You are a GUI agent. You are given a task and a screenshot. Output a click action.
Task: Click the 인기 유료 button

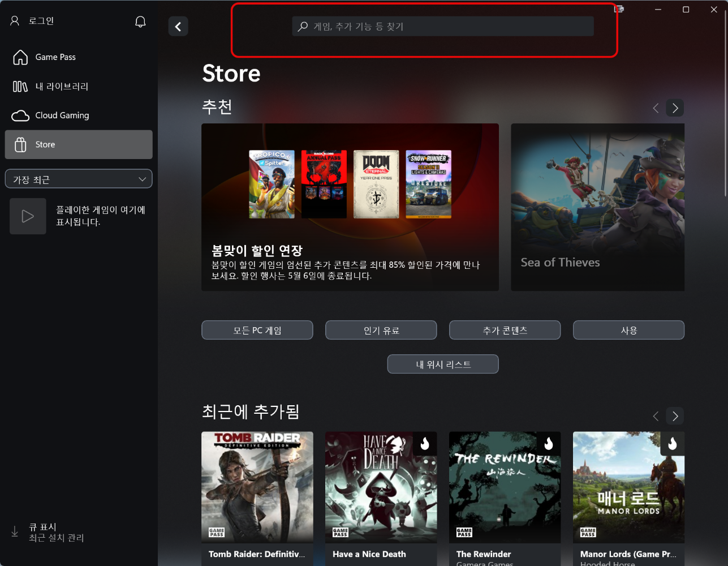click(381, 330)
